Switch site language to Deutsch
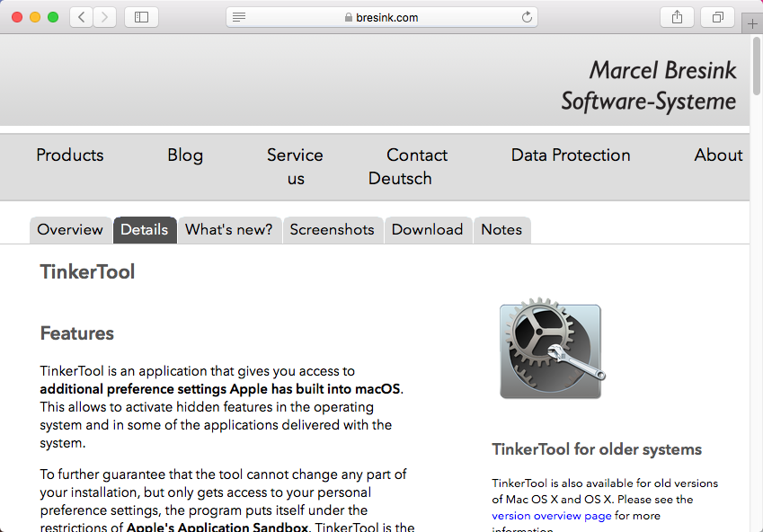This screenshot has width=763, height=532. (x=400, y=178)
